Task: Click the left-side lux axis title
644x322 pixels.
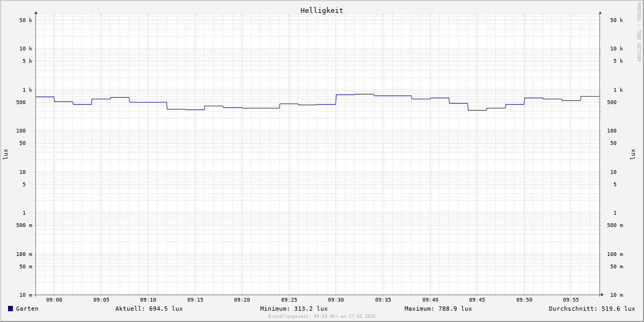Action: (x=5, y=154)
